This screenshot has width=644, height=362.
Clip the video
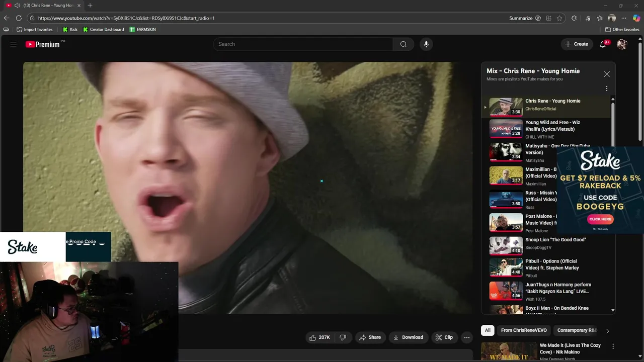(x=444, y=337)
